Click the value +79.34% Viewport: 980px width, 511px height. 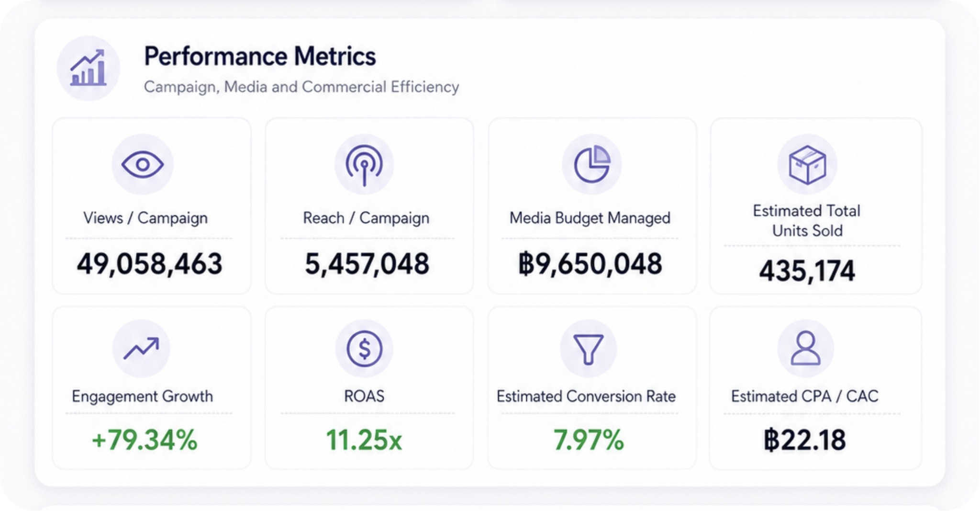[x=144, y=440]
